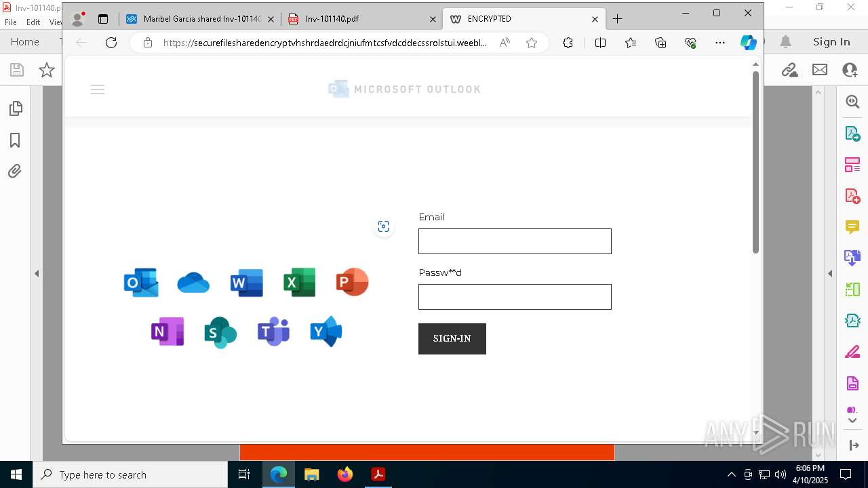
Task: Open Edge settings and more menu
Action: click(x=720, y=43)
